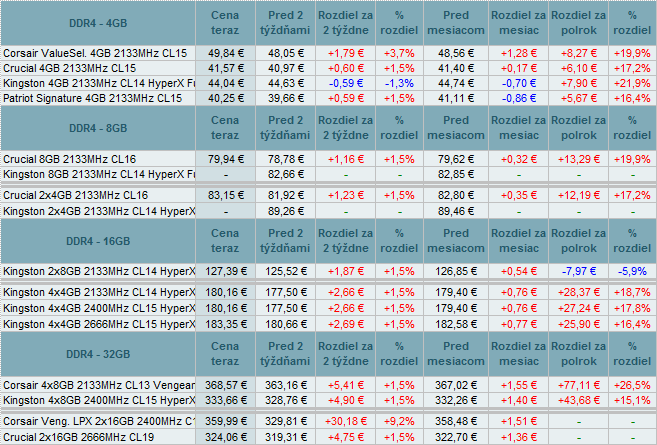Click "Cena teraz" header in DDR4 - 4GB section

(225, 23)
